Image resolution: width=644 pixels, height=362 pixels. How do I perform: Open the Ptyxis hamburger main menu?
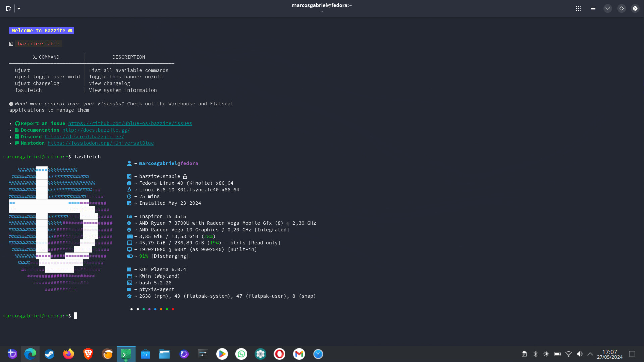pyautogui.click(x=593, y=8)
